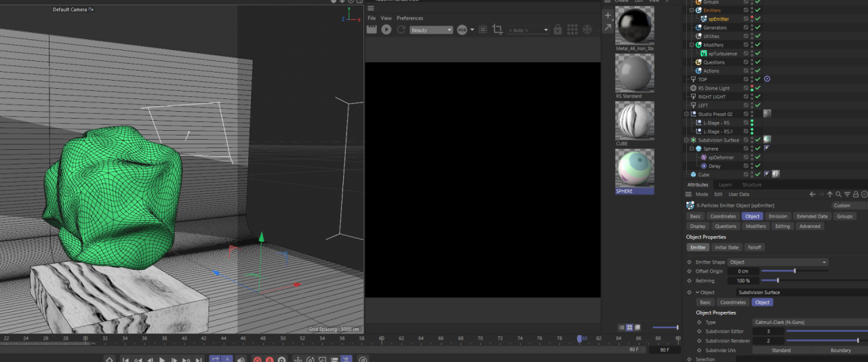Start Redshift render view playback

(x=386, y=30)
